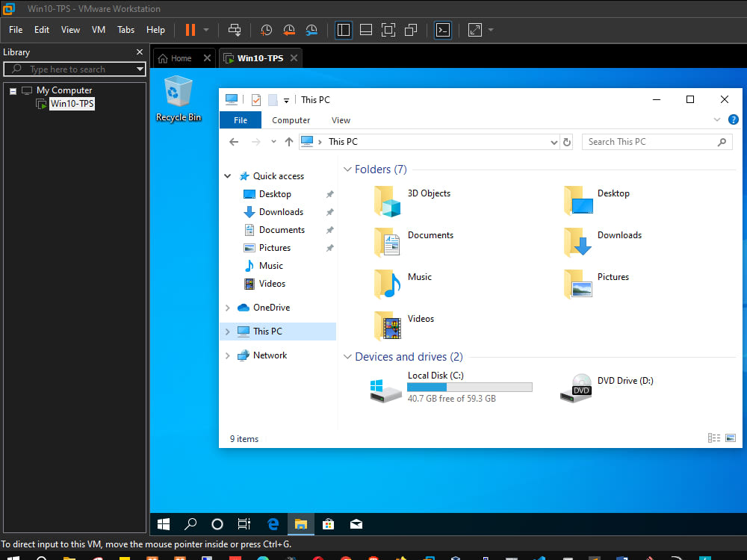Take a snapshot of the VM
The width and height of the screenshot is (747, 560).
[266, 30]
